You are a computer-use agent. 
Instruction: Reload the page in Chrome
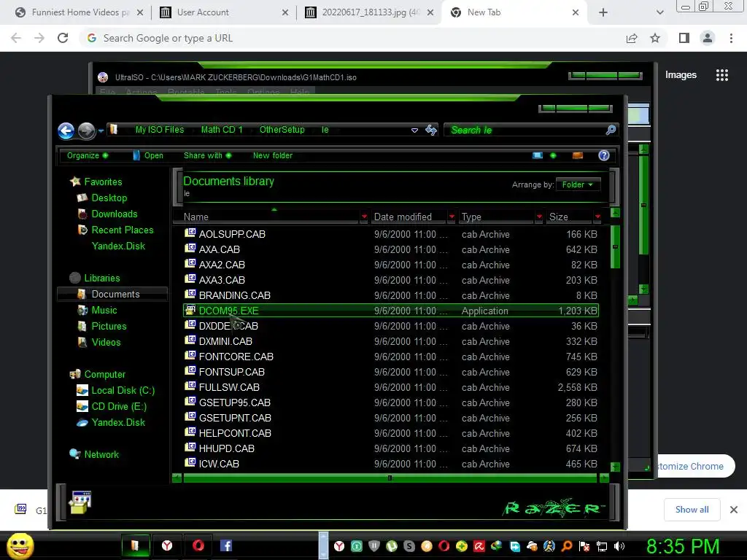[63, 38]
